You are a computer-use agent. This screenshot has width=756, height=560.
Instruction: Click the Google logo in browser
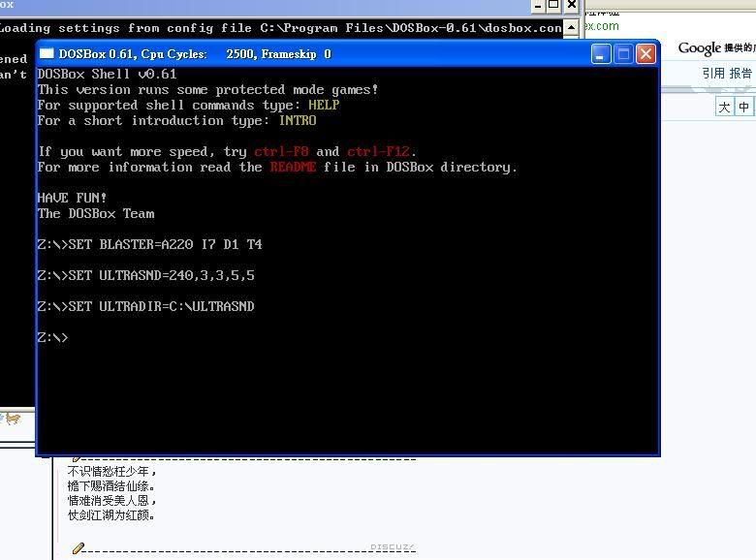pos(699,47)
